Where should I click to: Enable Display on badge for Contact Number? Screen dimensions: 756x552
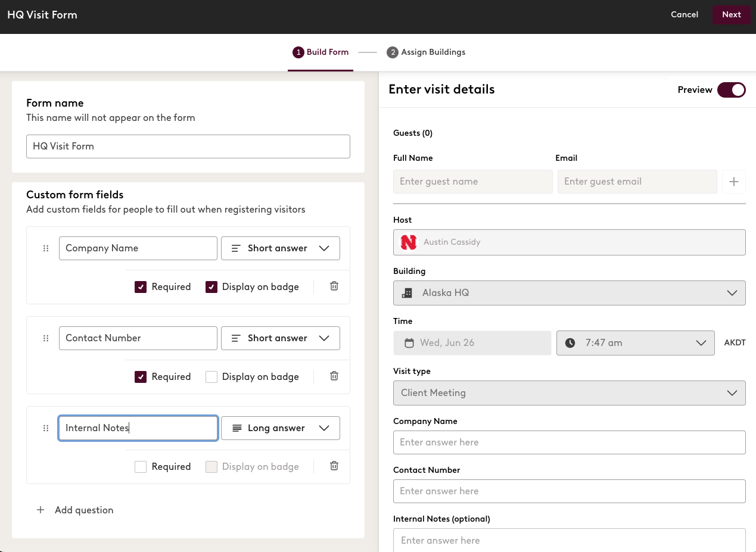(211, 376)
